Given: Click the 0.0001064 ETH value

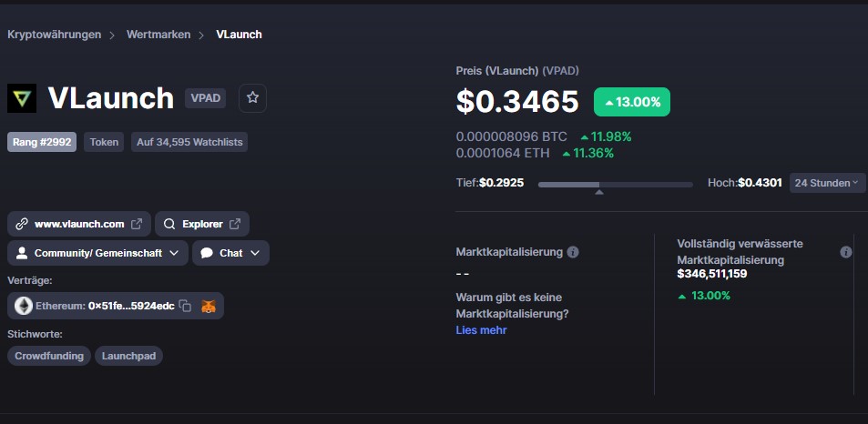Looking at the screenshot, I should pos(503,153).
